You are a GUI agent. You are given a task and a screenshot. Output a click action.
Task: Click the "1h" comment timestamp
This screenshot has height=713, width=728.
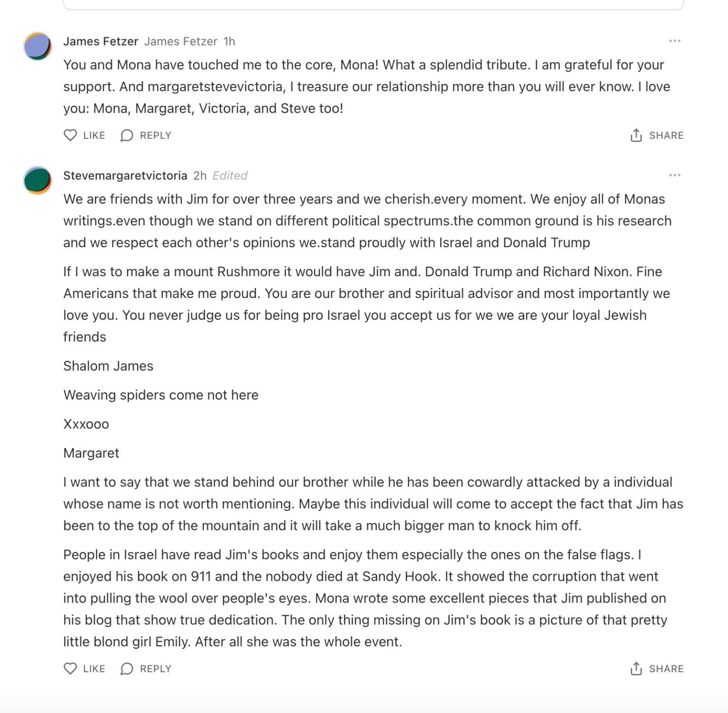tap(229, 42)
